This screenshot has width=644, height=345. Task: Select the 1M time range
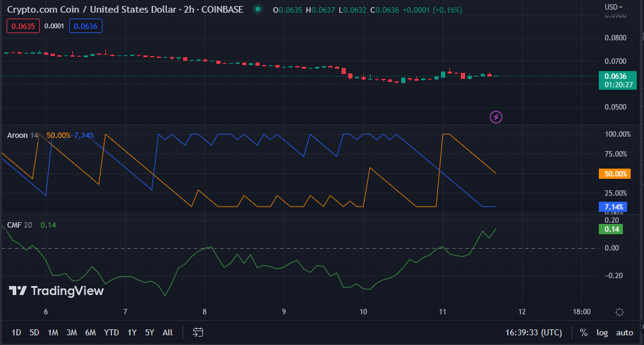53,332
